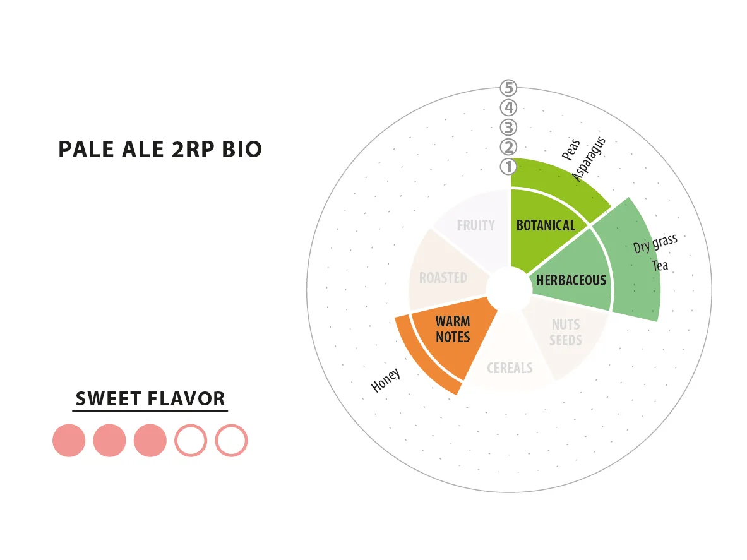Click the scale marker numbered 5

(x=509, y=88)
